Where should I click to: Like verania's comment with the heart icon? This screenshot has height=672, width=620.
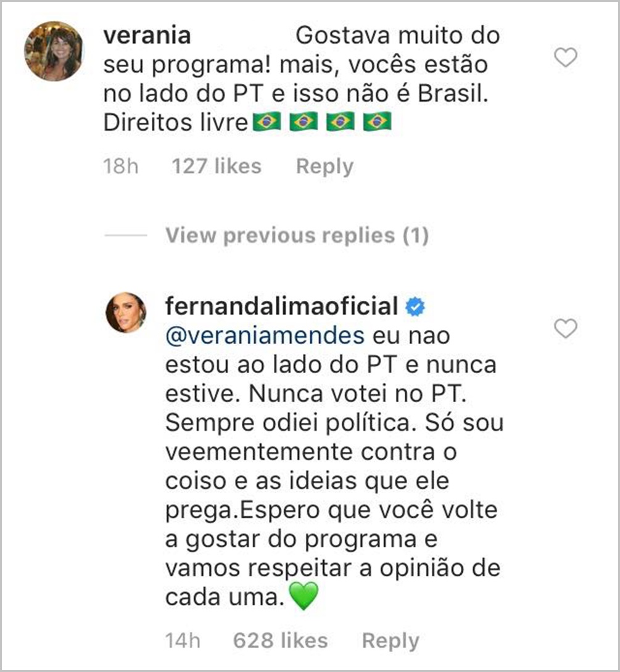click(x=565, y=55)
